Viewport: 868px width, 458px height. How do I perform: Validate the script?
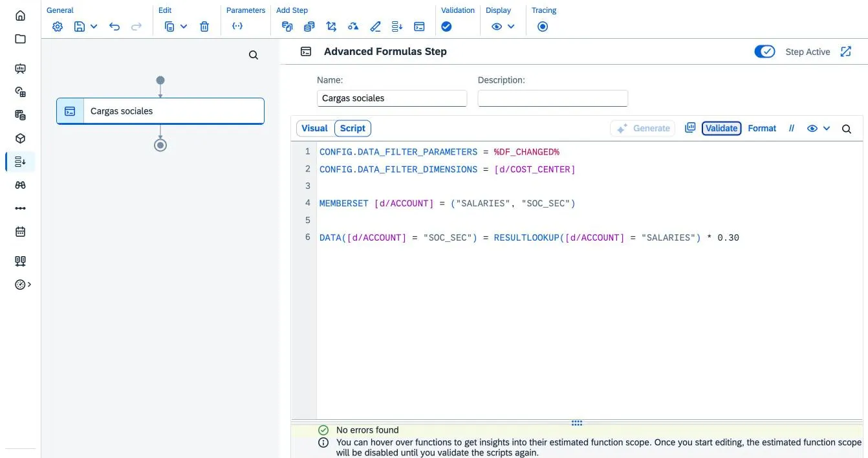722,128
